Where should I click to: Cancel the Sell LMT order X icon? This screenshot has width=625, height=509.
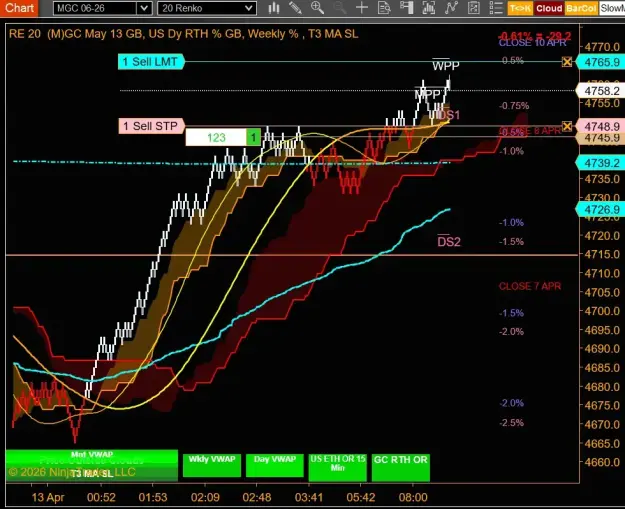pyautogui.click(x=567, y=62)
